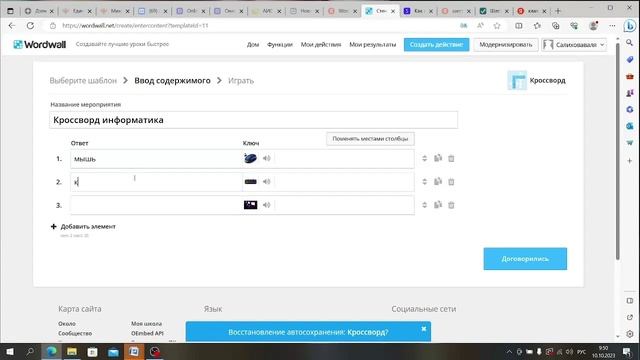Click the Кроссворд template icon
Viewport: 640px width, 360px height.
point(517,80)
